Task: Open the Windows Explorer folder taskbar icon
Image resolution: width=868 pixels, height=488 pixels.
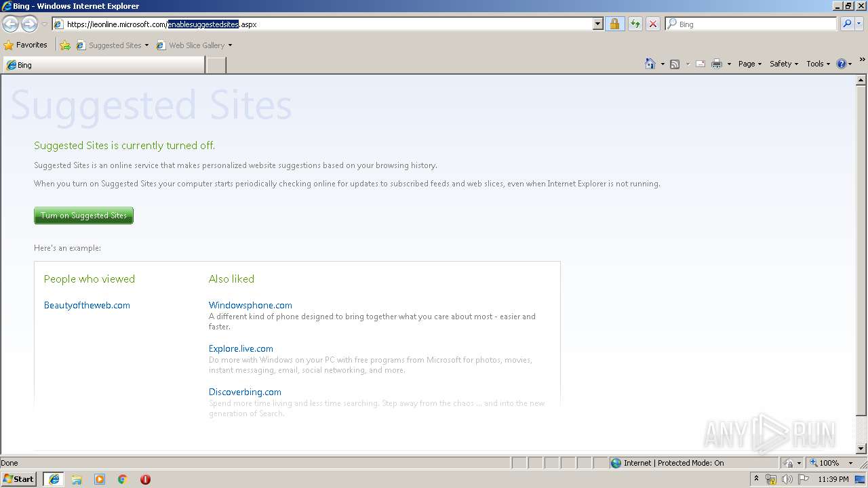Action: (77, 479)
